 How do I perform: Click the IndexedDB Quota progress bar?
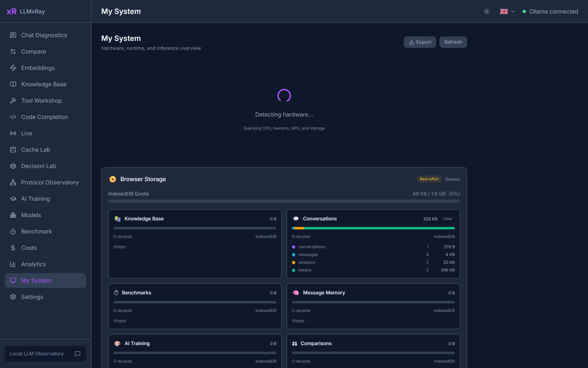pyautogui.click(x=284, y=201)
